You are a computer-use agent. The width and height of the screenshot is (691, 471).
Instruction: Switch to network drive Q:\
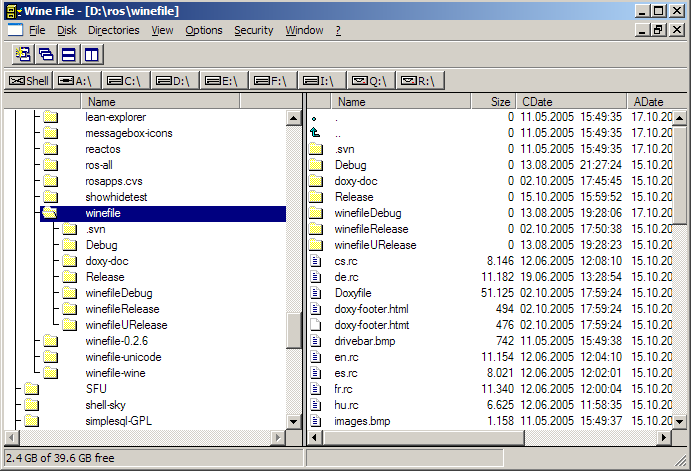click(x=371, y=81)
